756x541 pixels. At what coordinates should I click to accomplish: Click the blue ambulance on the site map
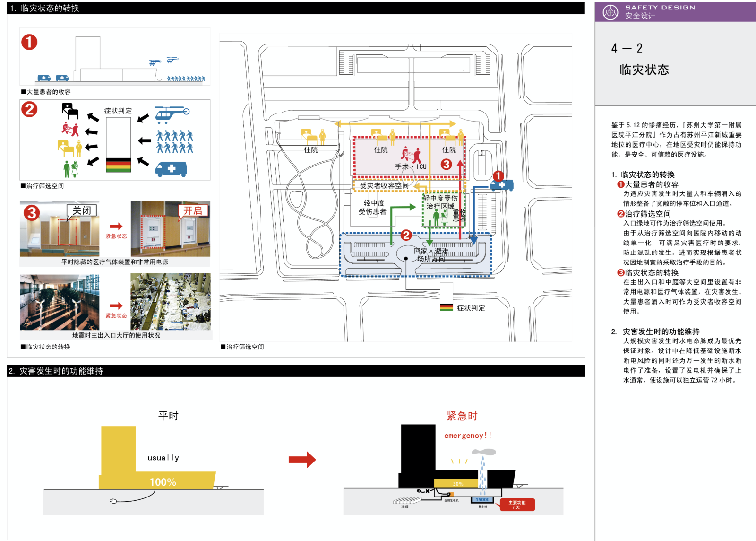(501, 185)
